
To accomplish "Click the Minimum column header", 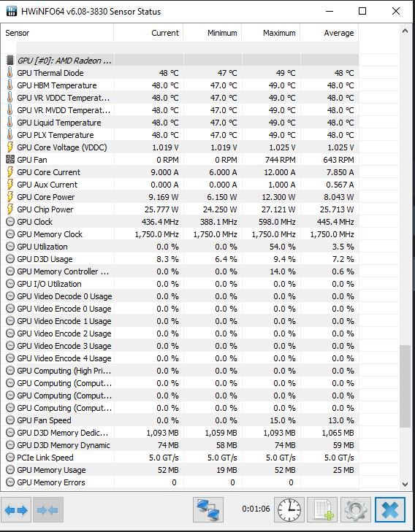I will [213, 33].
